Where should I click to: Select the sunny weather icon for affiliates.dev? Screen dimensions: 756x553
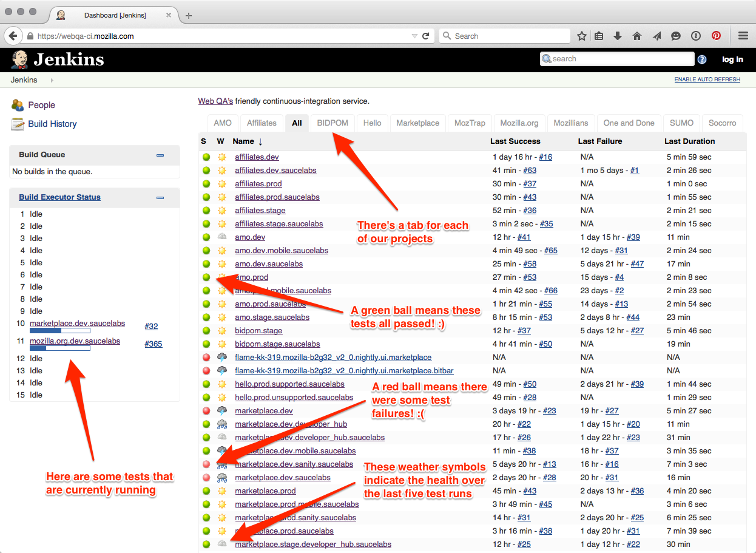tap(222, 157)
